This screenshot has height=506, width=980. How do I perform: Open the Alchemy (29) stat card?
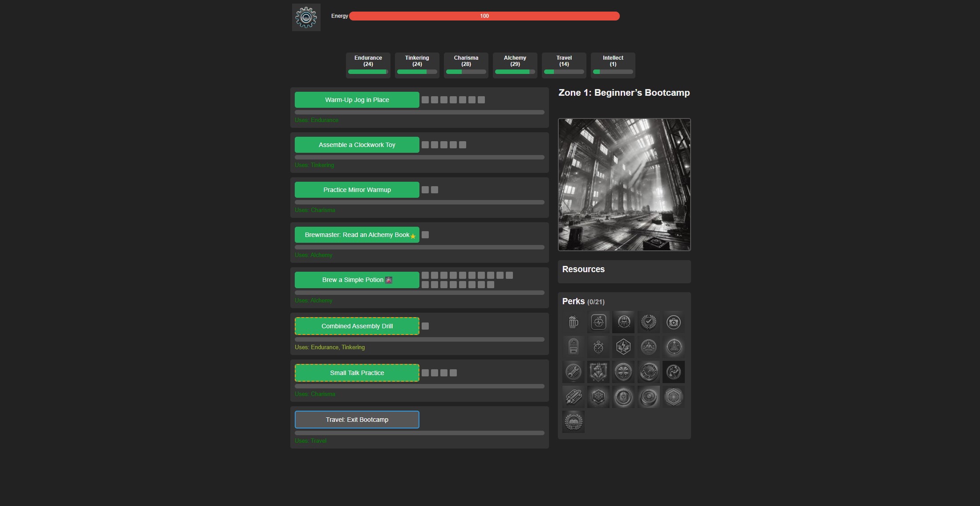pyautogui.click(x=515, y=65)
